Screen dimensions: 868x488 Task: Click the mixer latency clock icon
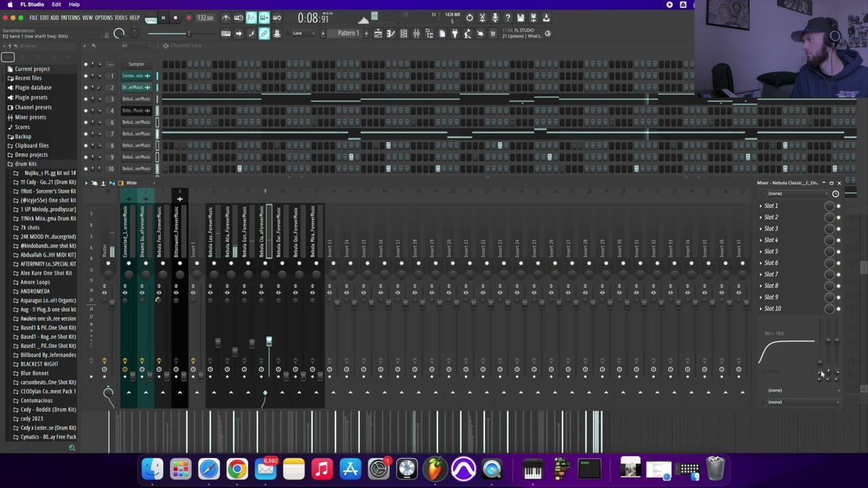pyautogui.click(x=835, y=194)
